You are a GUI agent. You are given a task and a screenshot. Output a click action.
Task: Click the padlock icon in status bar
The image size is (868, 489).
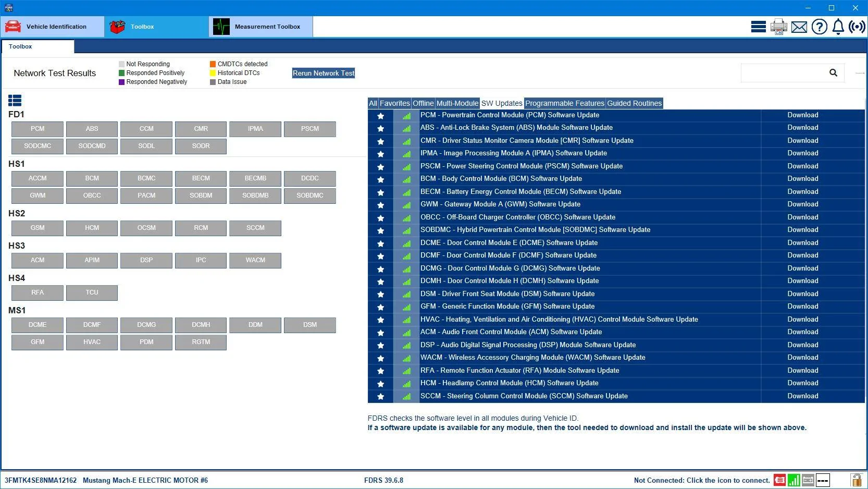coord(856,480)
